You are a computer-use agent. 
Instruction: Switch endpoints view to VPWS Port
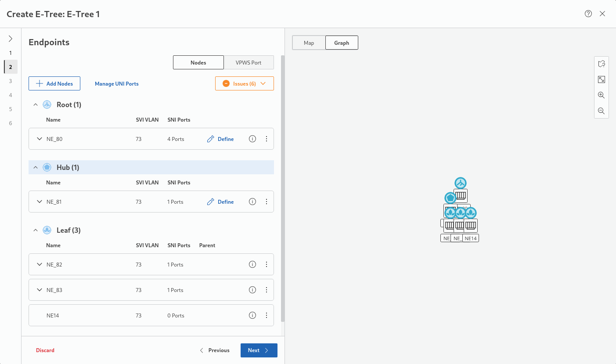tap(249, 62)
